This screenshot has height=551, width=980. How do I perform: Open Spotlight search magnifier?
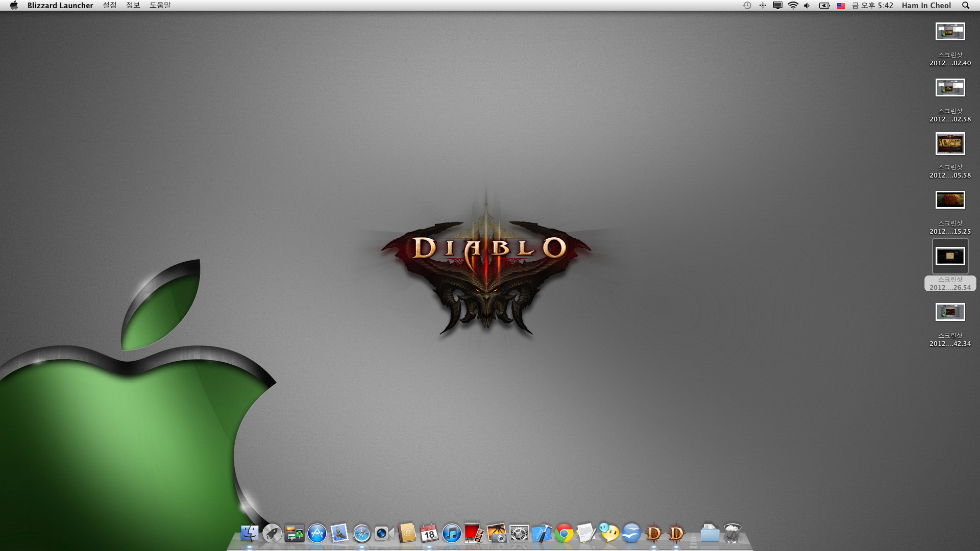coord(965,5)
